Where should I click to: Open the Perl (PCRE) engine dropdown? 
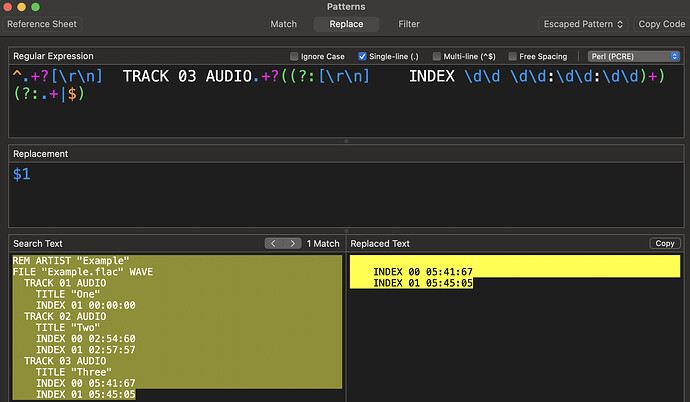click(x=634, y=56)
